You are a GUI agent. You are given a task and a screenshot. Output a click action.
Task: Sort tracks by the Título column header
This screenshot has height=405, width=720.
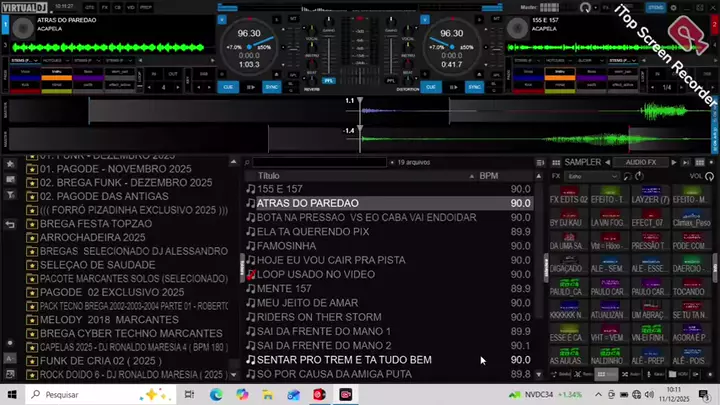pyautogui.click(x=270, y=176)
